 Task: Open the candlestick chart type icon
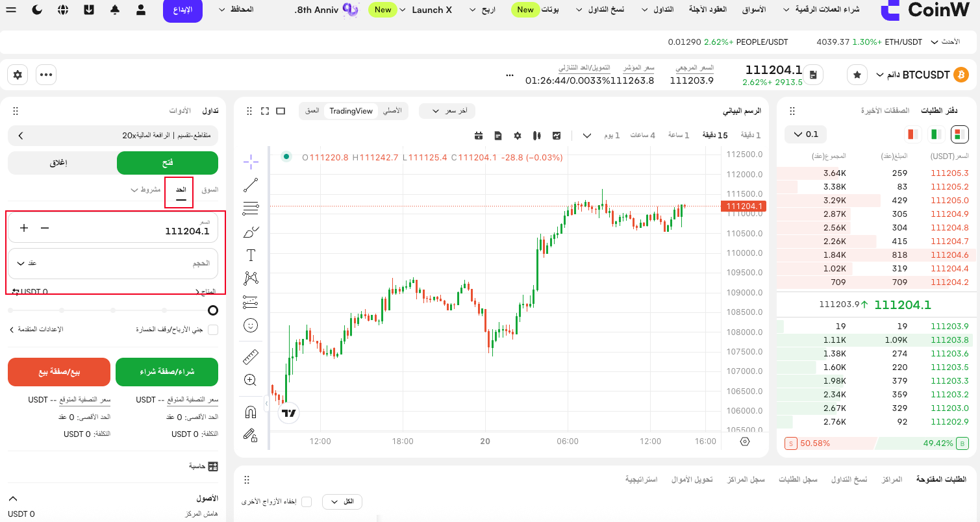click(x=536, y=136)
